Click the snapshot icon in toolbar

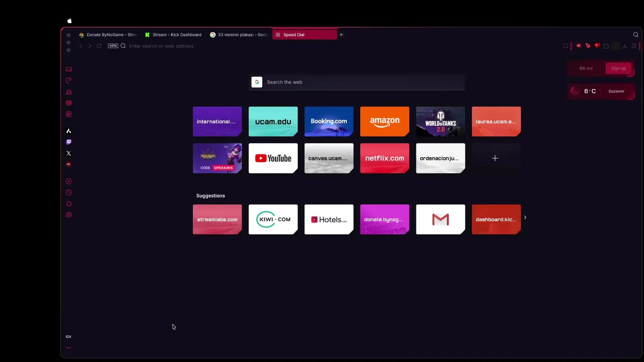click(x=566, y=46)
